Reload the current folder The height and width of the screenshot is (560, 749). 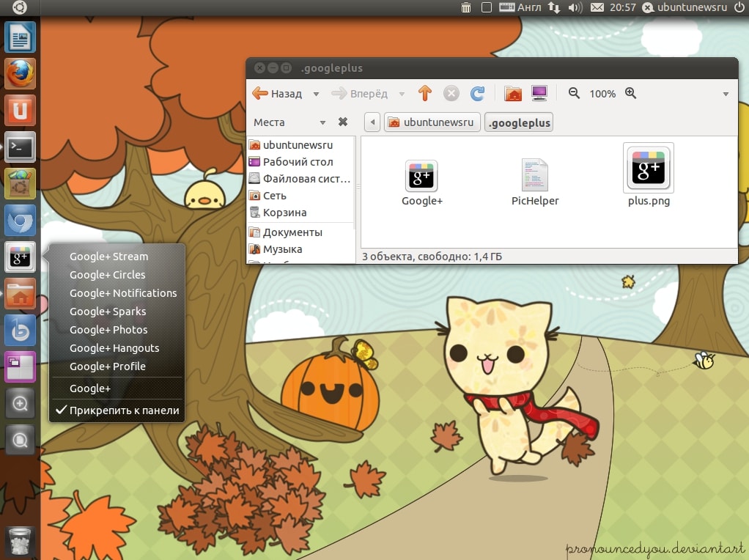[x=477, y=93]
